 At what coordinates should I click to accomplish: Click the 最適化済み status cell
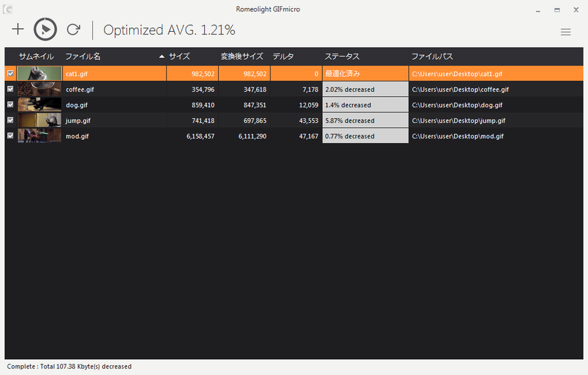pos(365,74)
